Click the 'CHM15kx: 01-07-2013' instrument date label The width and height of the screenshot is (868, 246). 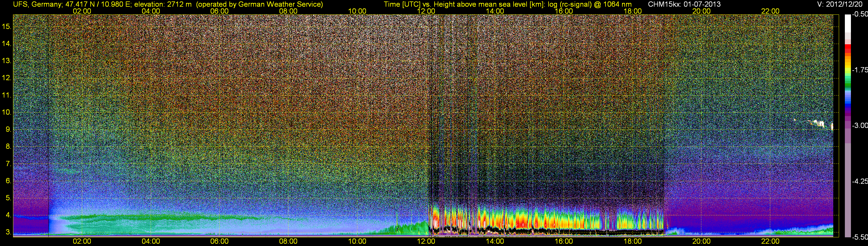[x=684, y=4]
